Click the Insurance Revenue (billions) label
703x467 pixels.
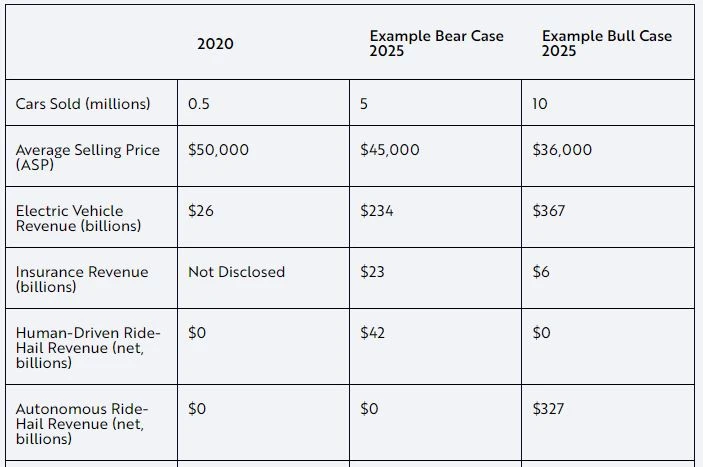81,279
